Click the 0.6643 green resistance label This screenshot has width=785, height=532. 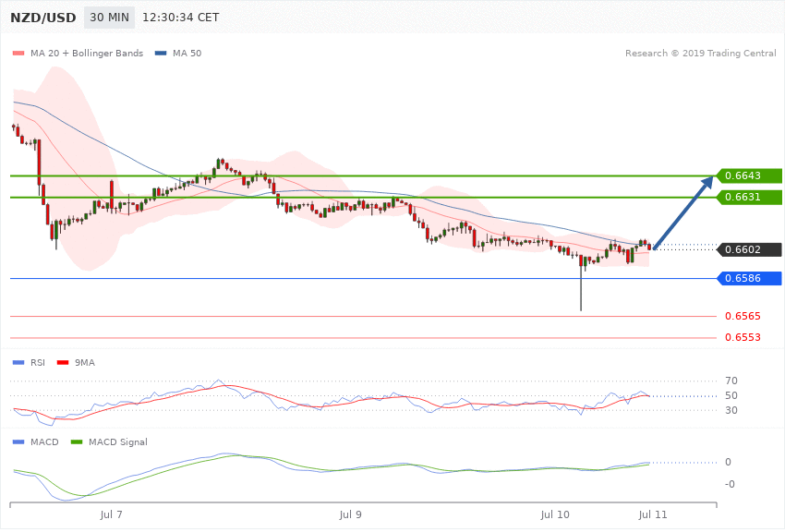748,175
